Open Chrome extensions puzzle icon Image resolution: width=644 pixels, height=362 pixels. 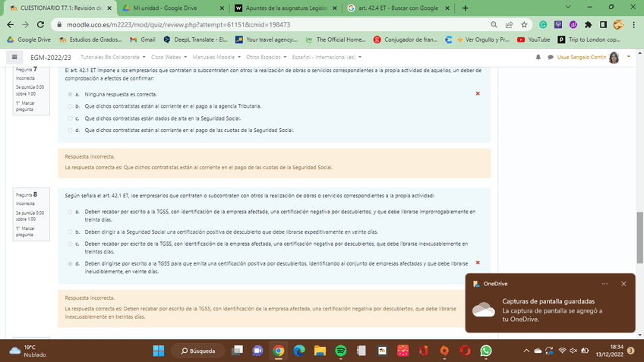tap(588, 24)
